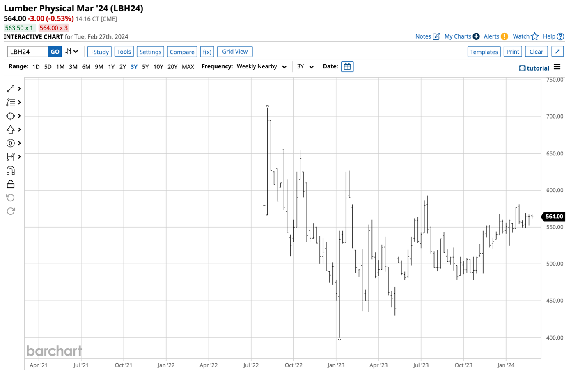Select the 5Y range option
Image resolution: width=587 pixels, height=392 pixels.
tap(145, 67)
